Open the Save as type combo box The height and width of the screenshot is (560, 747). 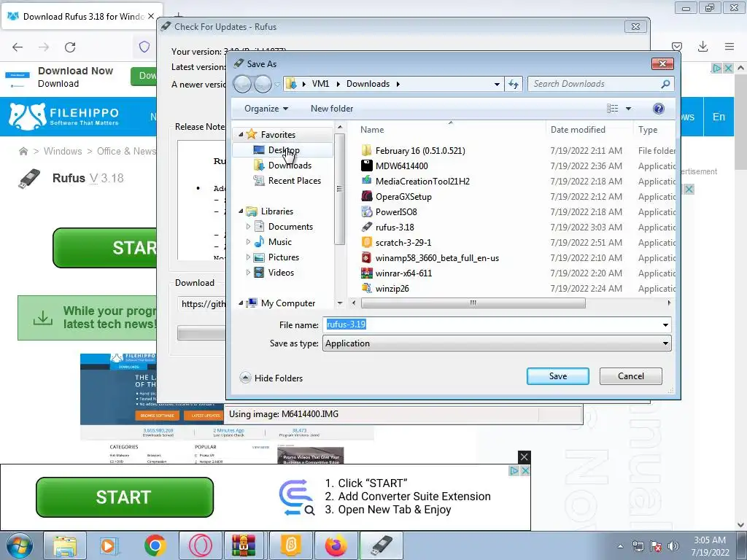tap(497, 343)
